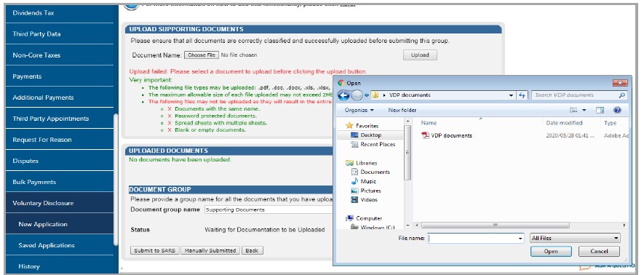The width and height of the screenshot is (644, 275).
Task: Open Payments in sidebar
Action: point(59,76)
